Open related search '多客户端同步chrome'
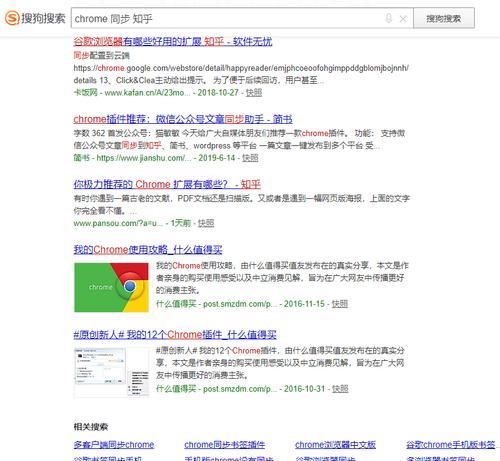Screen dimensions: 500x461 (114, 445)
